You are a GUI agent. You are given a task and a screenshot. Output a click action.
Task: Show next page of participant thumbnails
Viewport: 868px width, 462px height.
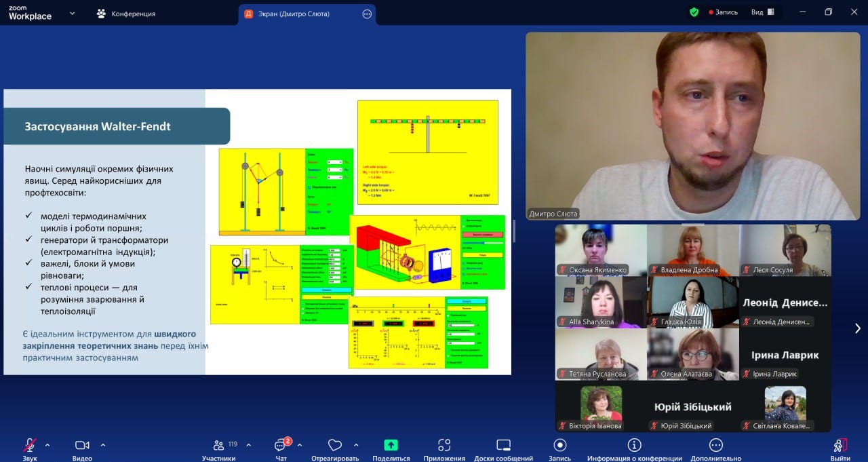point(857,328)
